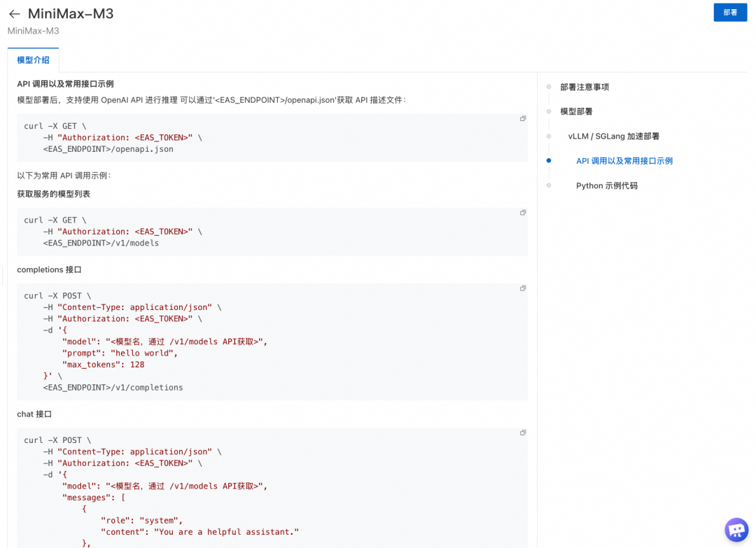Viewport: 756px width, 548px height.
Task: Go back using the left arrow icon
Action: click(x=15, y=14)
